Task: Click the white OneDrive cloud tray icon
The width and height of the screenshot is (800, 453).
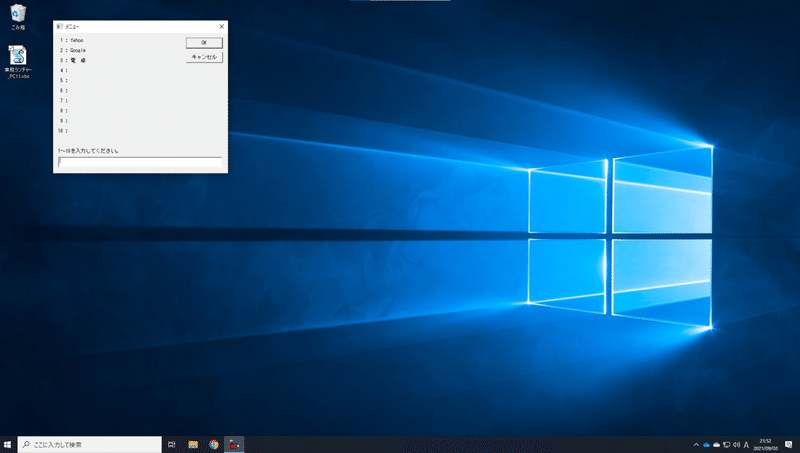Action: click(717, 445)
